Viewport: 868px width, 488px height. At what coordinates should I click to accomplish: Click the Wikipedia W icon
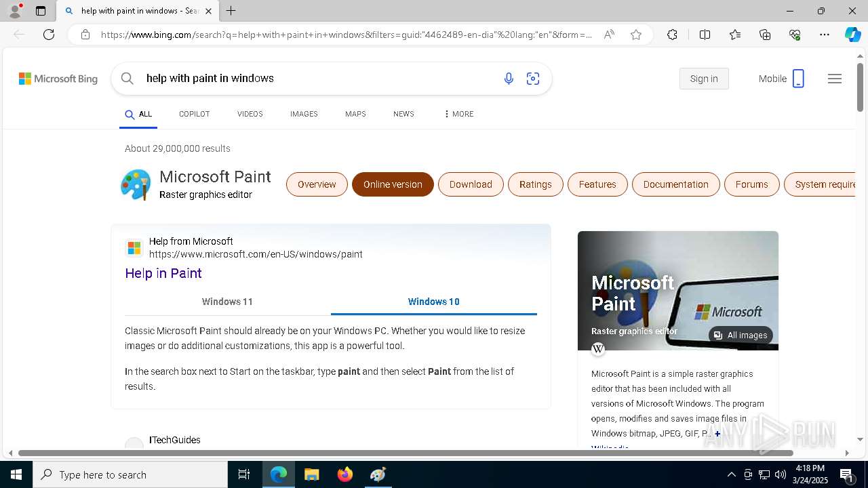tap(598, 349)
